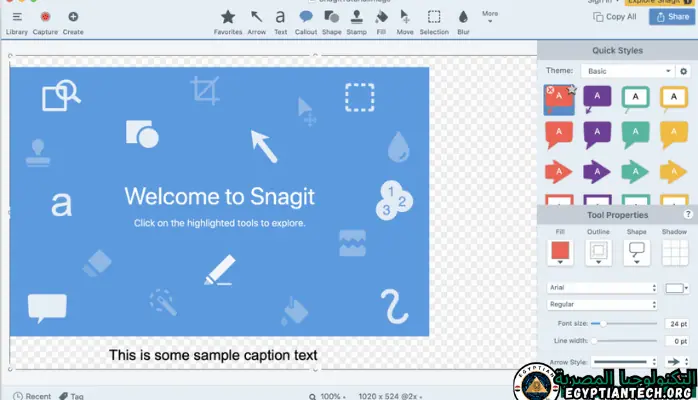
Task: Expand the Theme dropdown showing Basic
Action: 629,71
